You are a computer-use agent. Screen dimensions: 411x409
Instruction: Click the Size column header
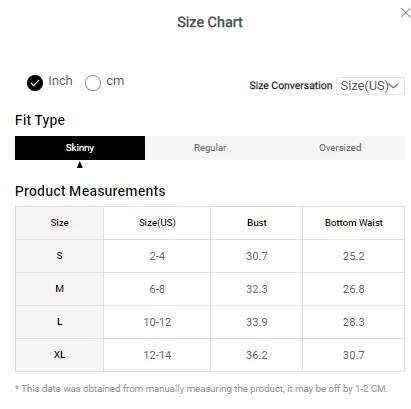(59, 223)
